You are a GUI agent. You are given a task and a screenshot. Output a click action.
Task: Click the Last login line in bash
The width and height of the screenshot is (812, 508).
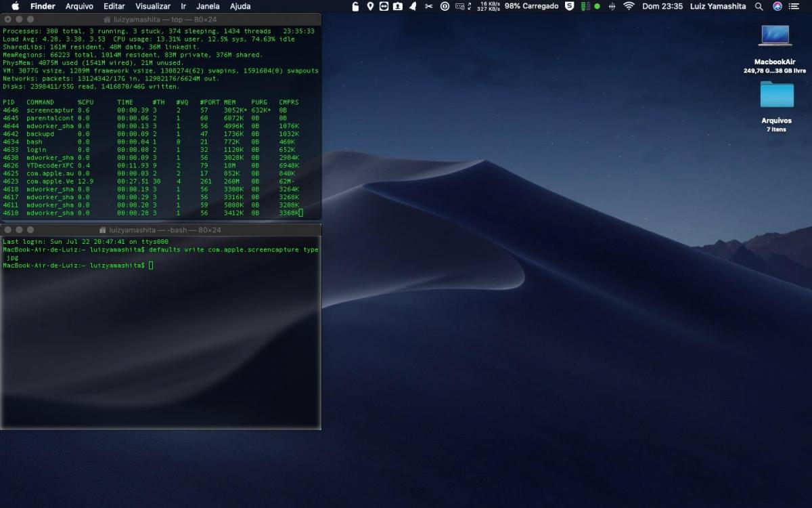pyautogui.click(x=85, y=242)
